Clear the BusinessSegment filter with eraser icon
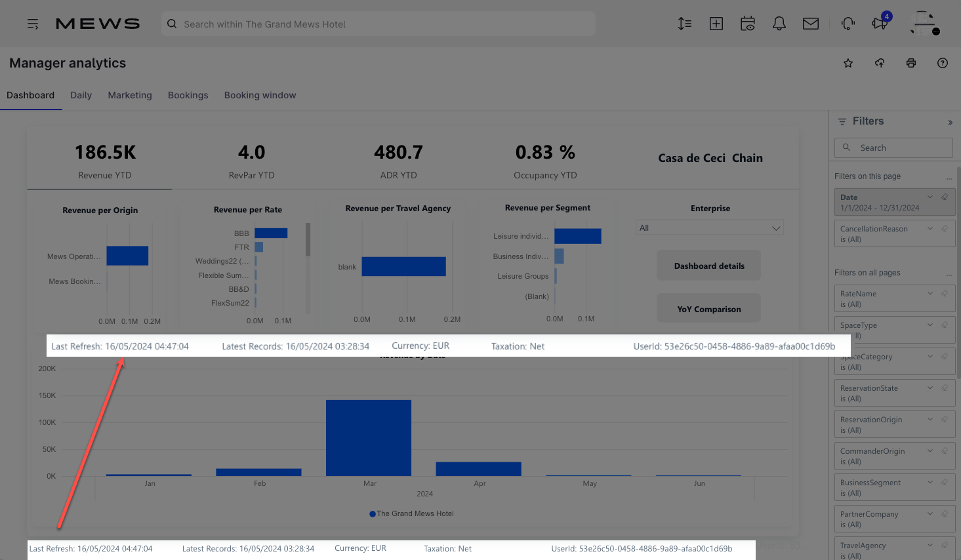Image resolution: width=961 pixels, height=560 pixels. (x=945, y=482)
